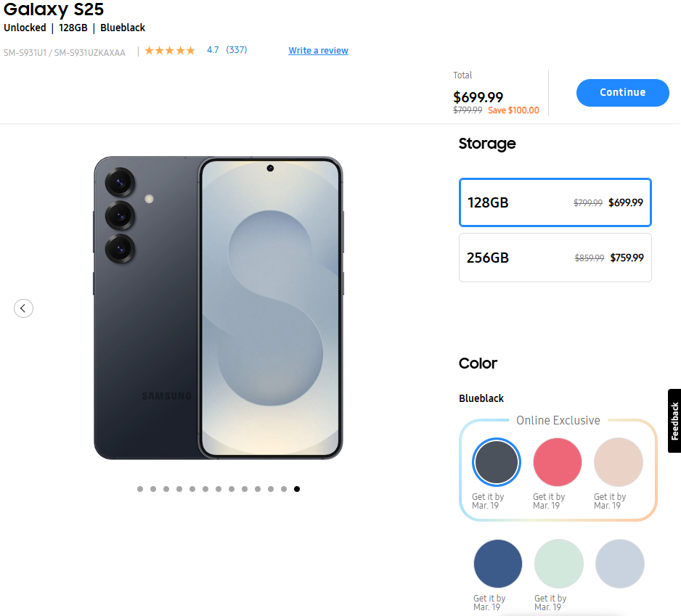Go to the first carousel dot
The height and width of the screenshot is (616, 681).
click(140, 489)
